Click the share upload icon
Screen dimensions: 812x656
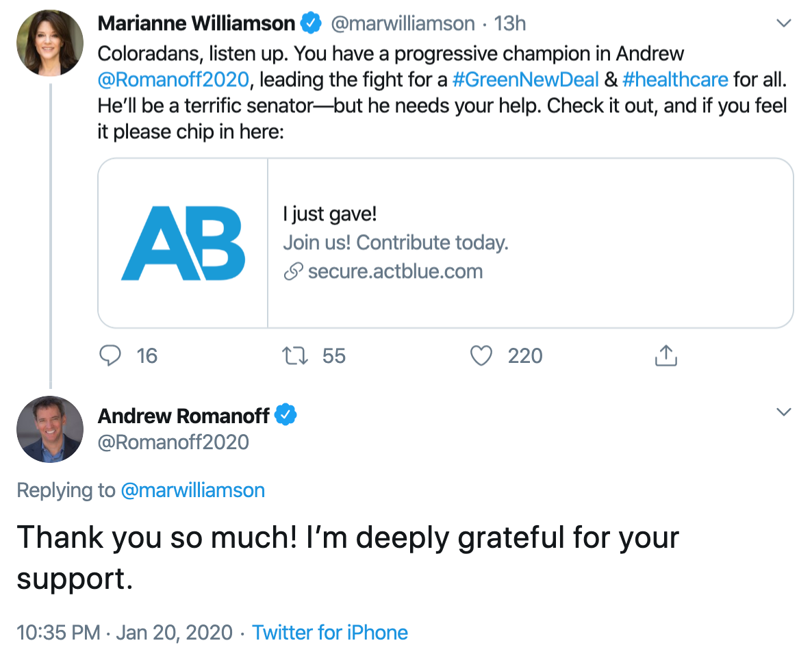pos(665,355)
